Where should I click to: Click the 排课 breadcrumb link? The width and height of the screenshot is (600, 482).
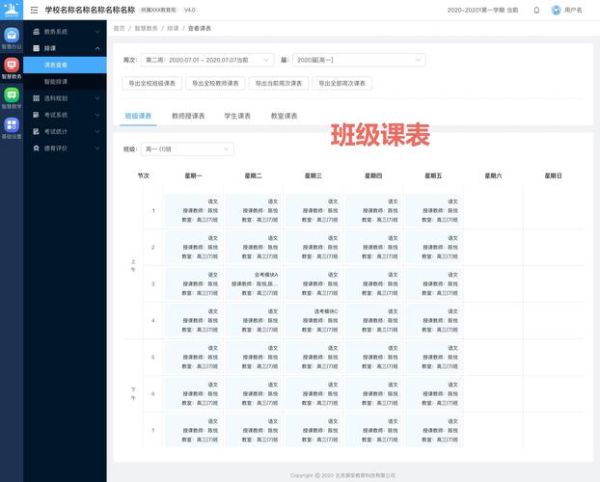tap(173, 28)
